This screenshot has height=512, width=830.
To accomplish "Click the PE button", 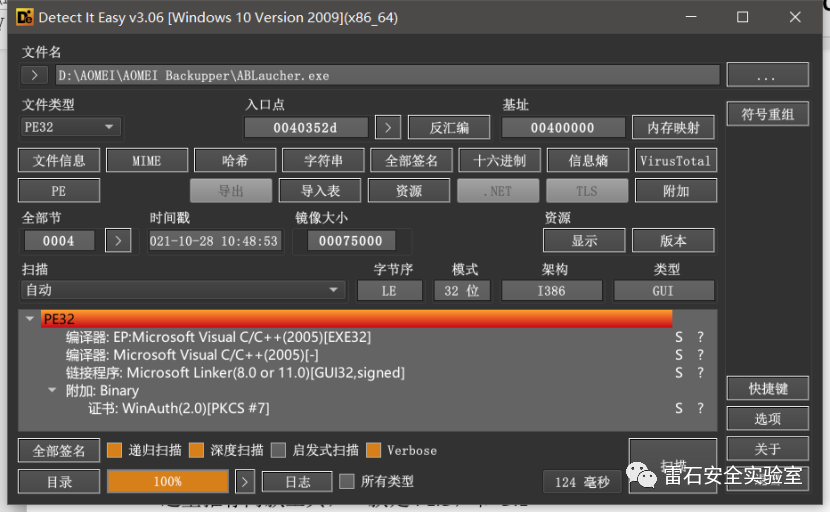I will click(x=59, y=191).
